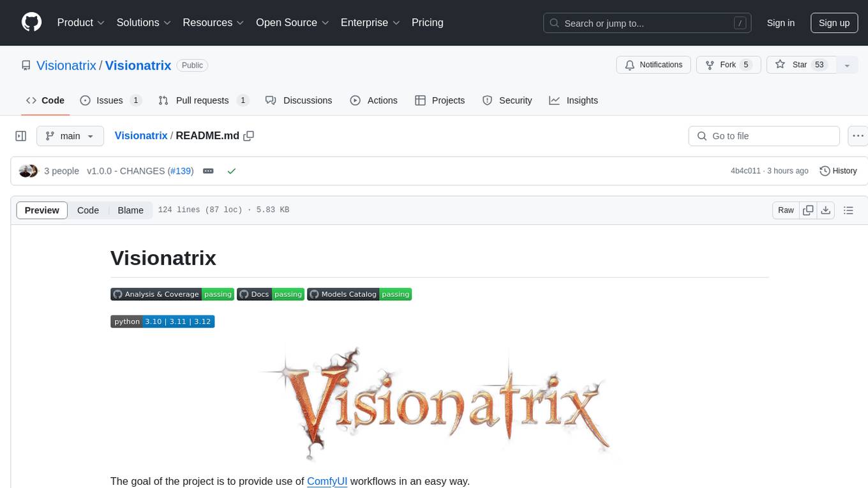Open the Issues tab
868x488 pixels.
click(111, 100)
